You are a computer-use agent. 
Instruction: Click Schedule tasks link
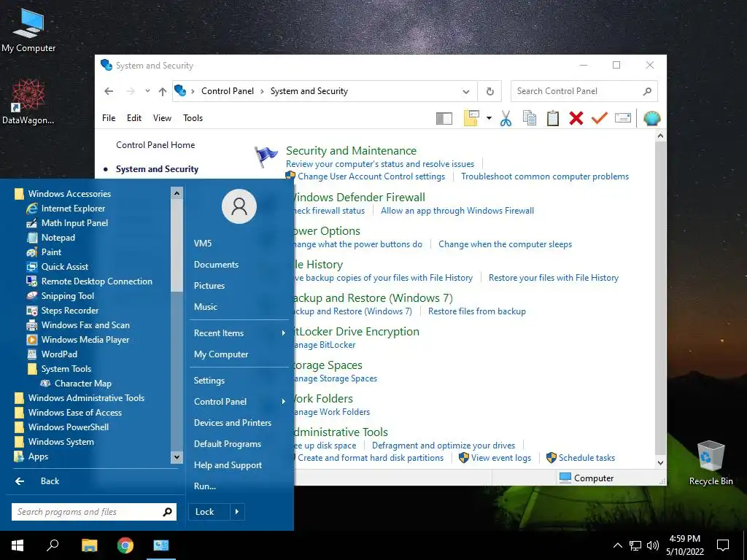[x=587, y=458]
